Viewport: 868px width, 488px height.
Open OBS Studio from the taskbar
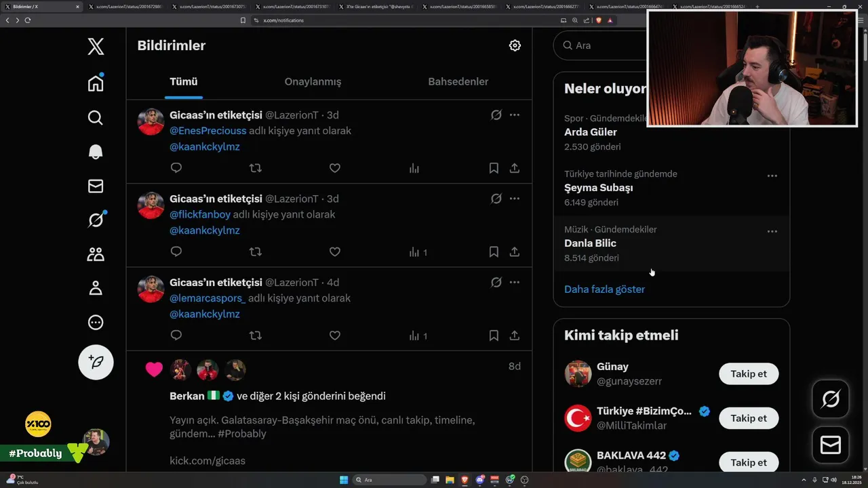coord(524,480)
